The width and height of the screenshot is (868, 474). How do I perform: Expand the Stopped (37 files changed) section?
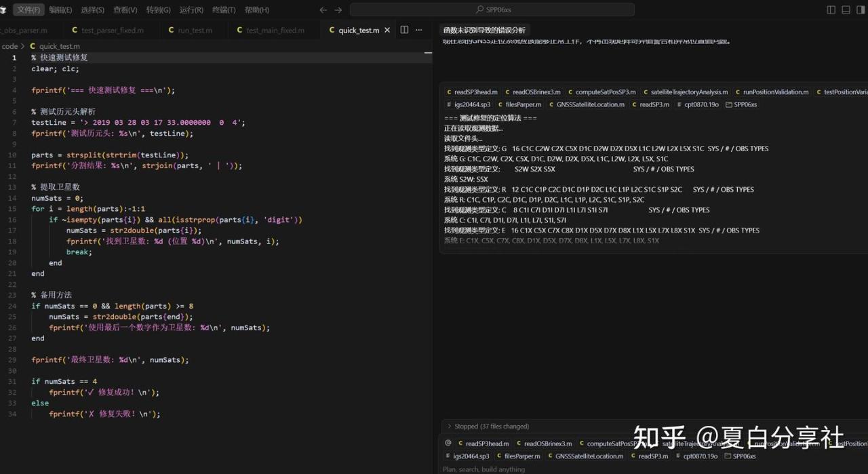(x=487, y=427)
